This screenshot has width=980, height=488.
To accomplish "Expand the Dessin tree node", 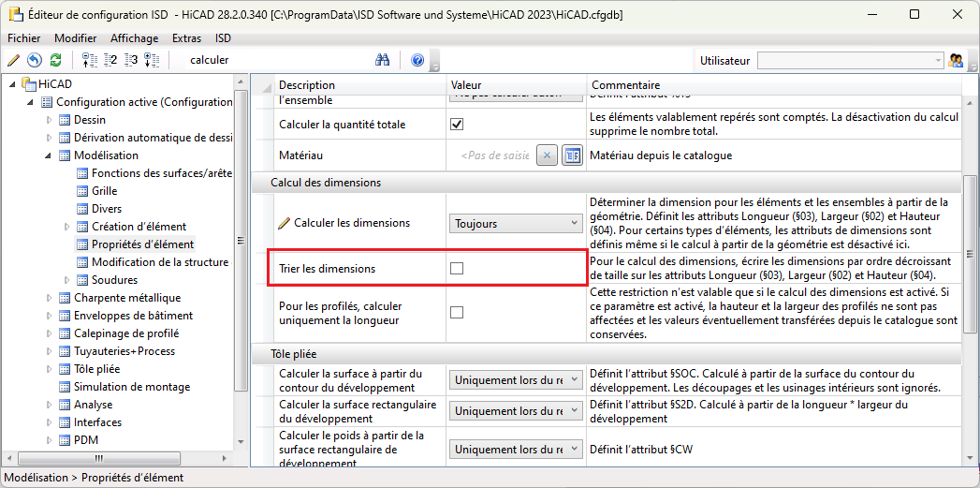I will (49, 120).
